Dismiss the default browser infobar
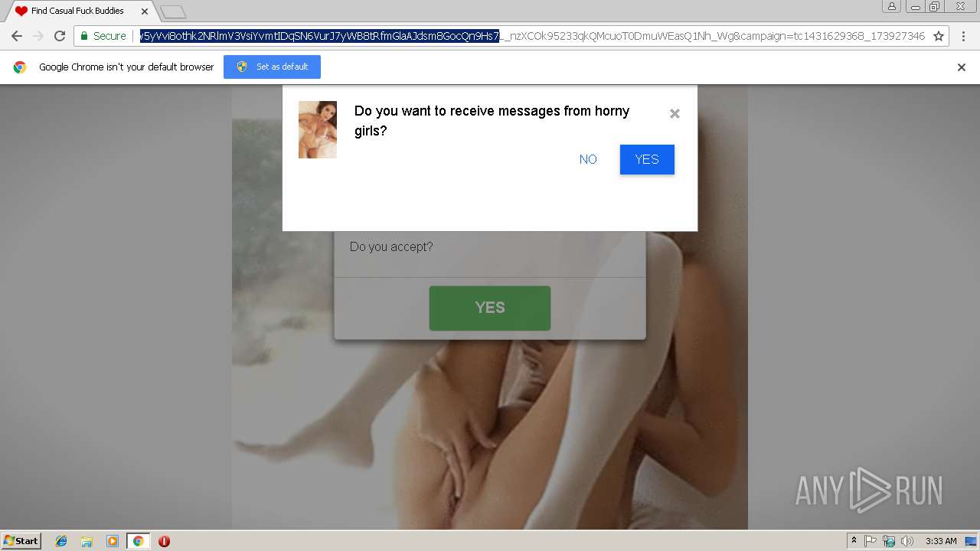Viewport: 980px width, 551px height. click(962, 67)
